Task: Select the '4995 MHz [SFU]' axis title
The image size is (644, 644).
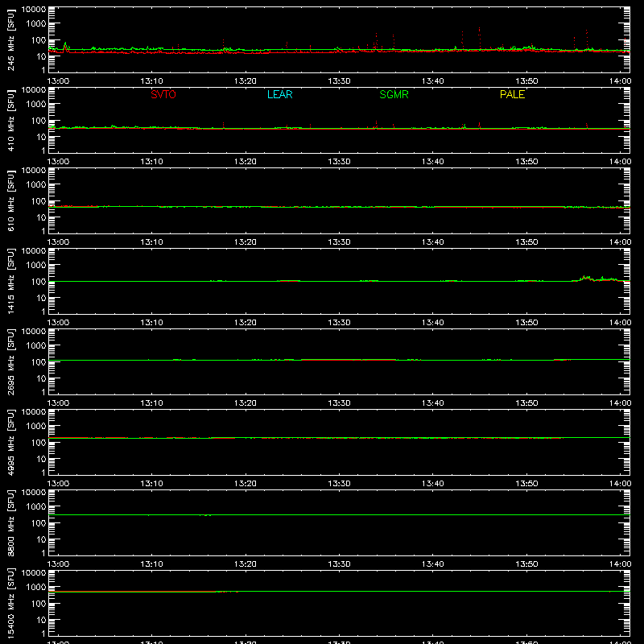Action: [10, 442]
